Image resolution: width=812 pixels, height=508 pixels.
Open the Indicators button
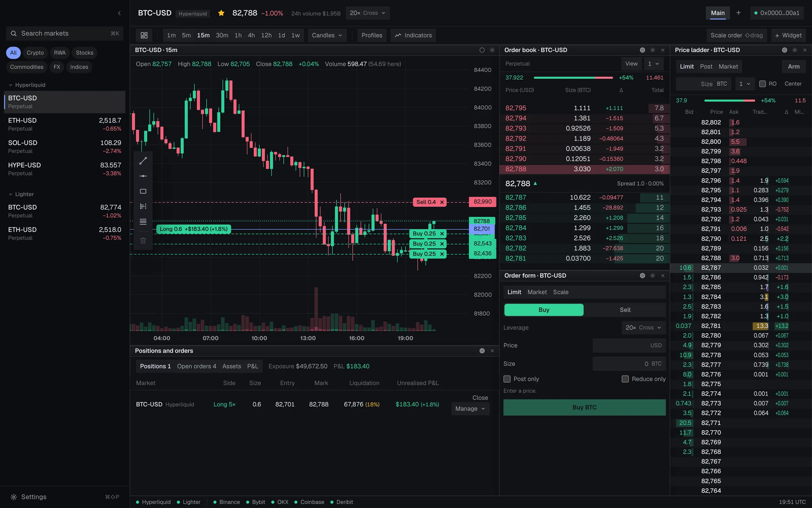point(413,35)
